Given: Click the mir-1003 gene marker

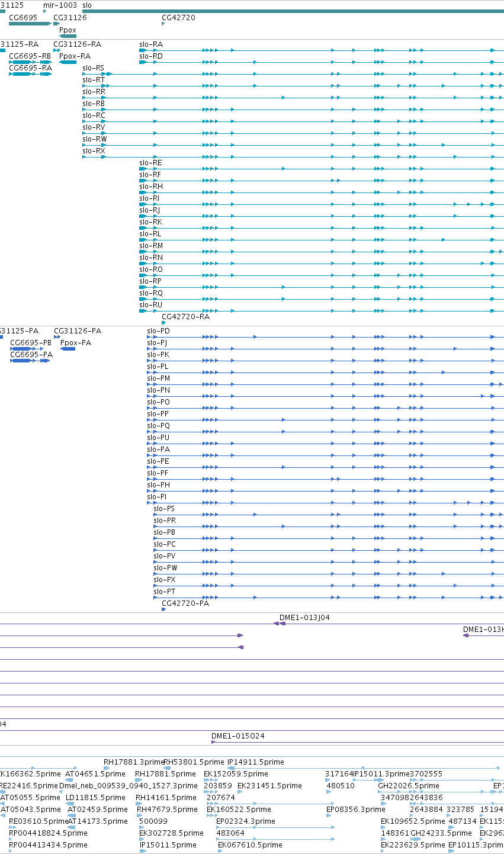Looking at the screenshot, I should [x=44, y=11].
